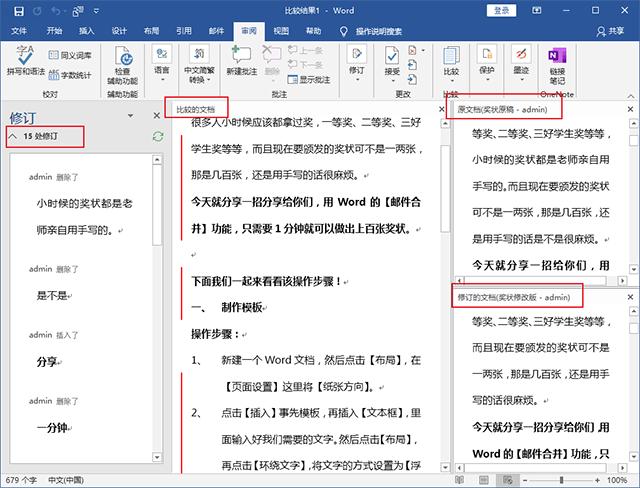Viewport: 640px width, 488px height.
Task: Click the Undo arrow in quick access toolbar
Action: [56, 11]
